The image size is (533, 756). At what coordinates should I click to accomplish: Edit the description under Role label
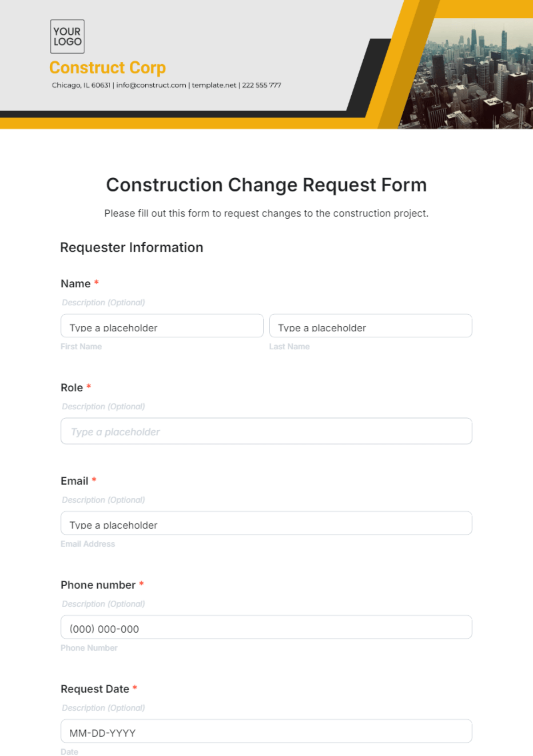[103, 407]
